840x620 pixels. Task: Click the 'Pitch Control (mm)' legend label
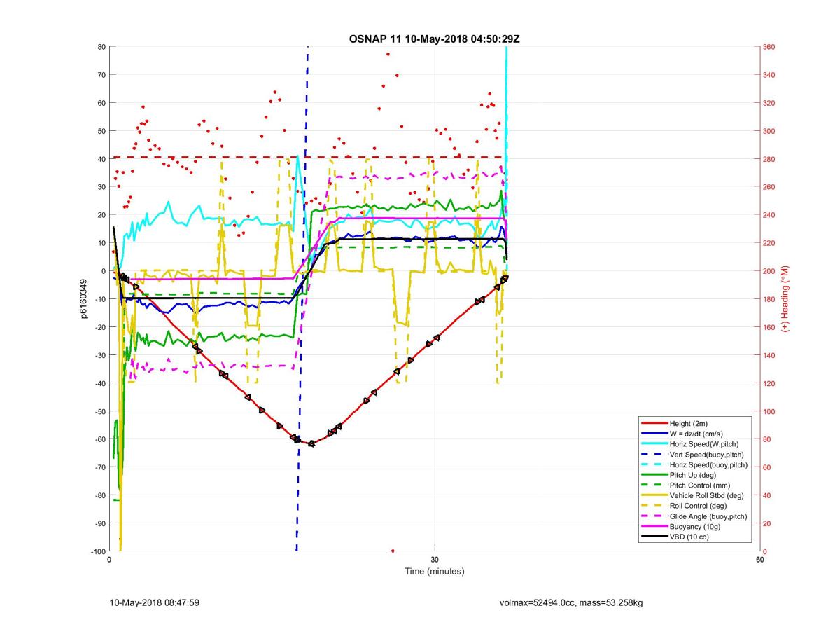(x=699, y=485)
